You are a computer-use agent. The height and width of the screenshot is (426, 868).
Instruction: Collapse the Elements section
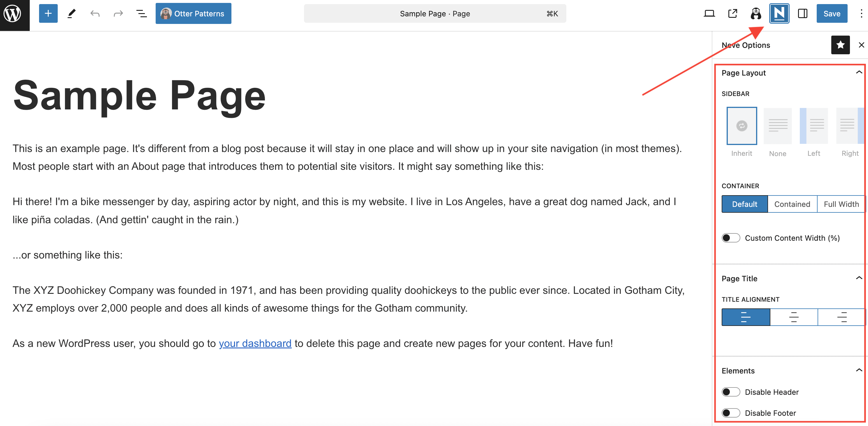coord(859,370)
